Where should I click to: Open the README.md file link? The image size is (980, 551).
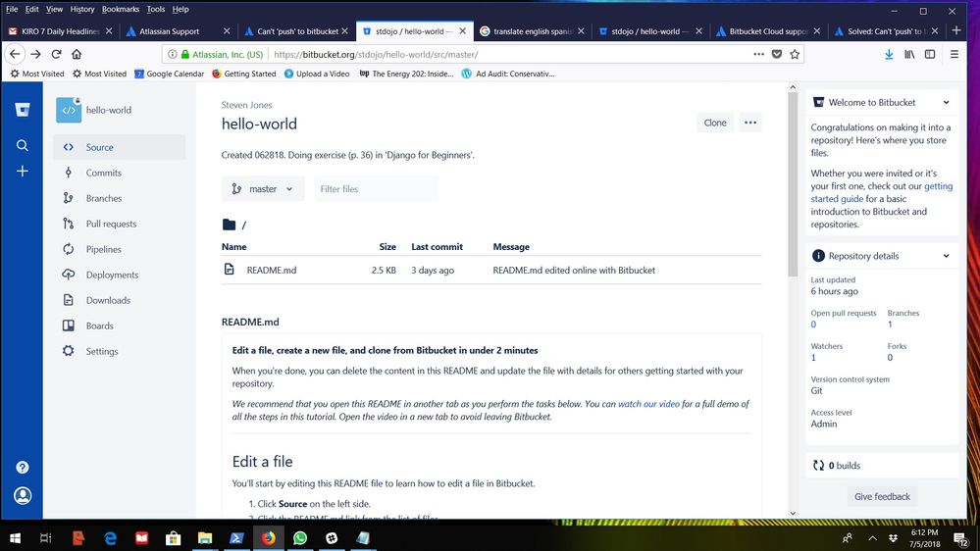point(272,270)
